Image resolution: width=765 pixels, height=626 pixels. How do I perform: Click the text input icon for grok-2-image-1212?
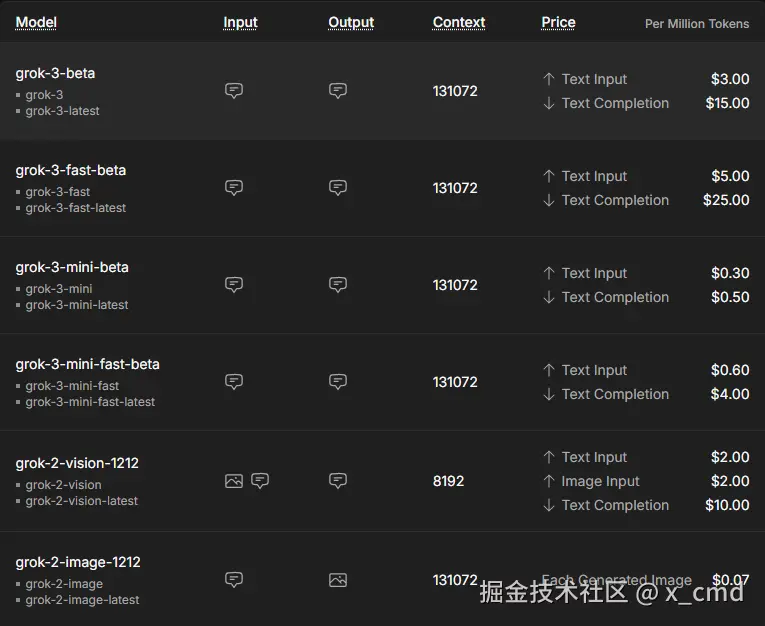[x=234, y=580]
